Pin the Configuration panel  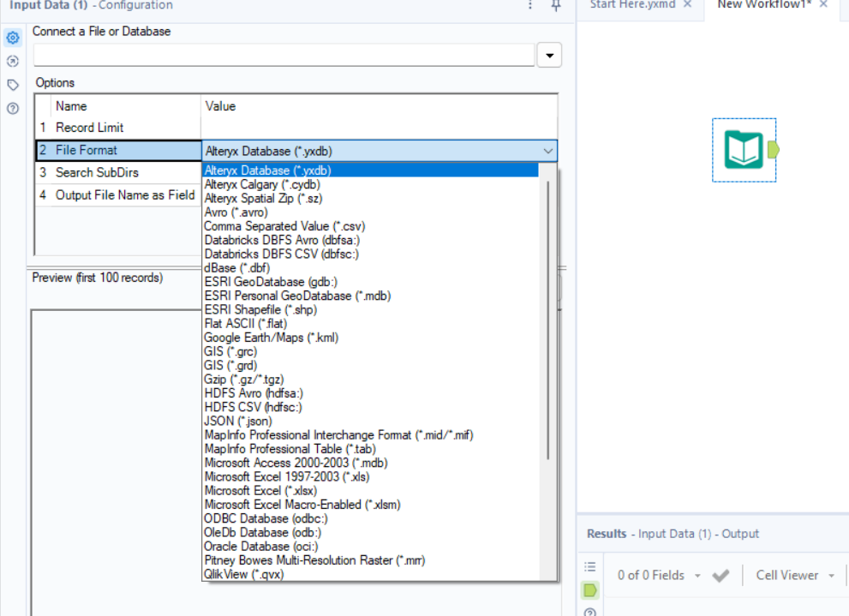[x=555, y=5]
